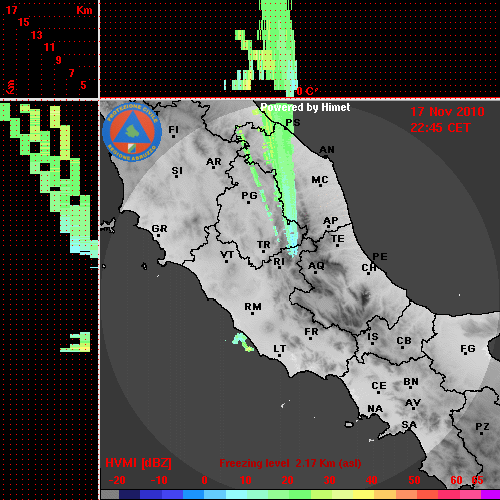
Task: Click the RM city label
Action: [x=253, y=307]
